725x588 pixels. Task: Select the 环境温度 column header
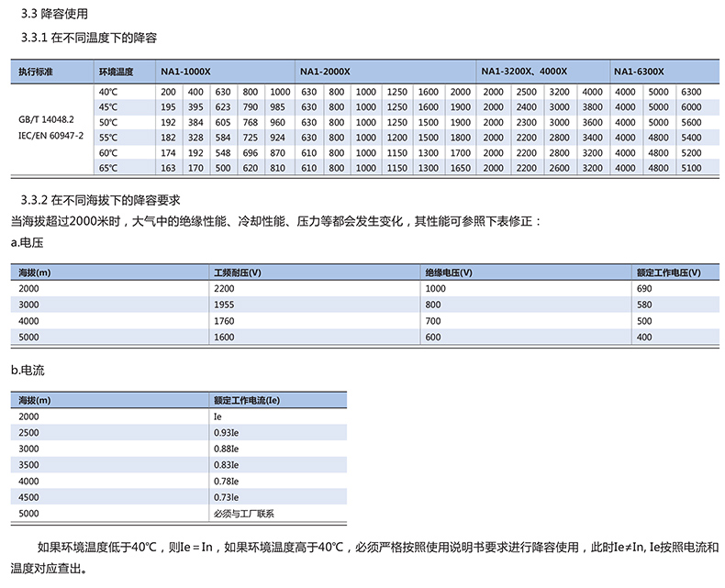[117, 72]
